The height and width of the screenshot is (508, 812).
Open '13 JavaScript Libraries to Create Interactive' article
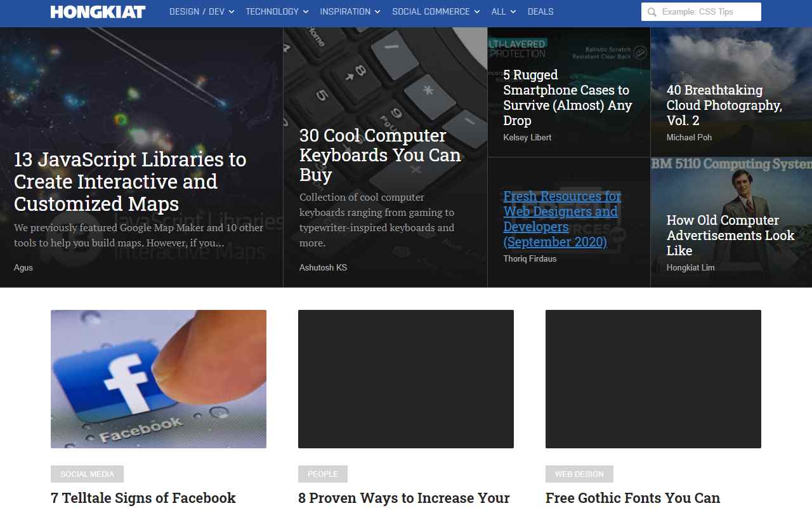coord(130,182)
